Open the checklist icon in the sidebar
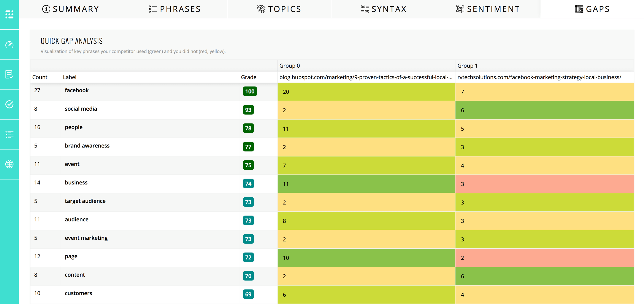644x304 pixels. [x=9, y=134]
